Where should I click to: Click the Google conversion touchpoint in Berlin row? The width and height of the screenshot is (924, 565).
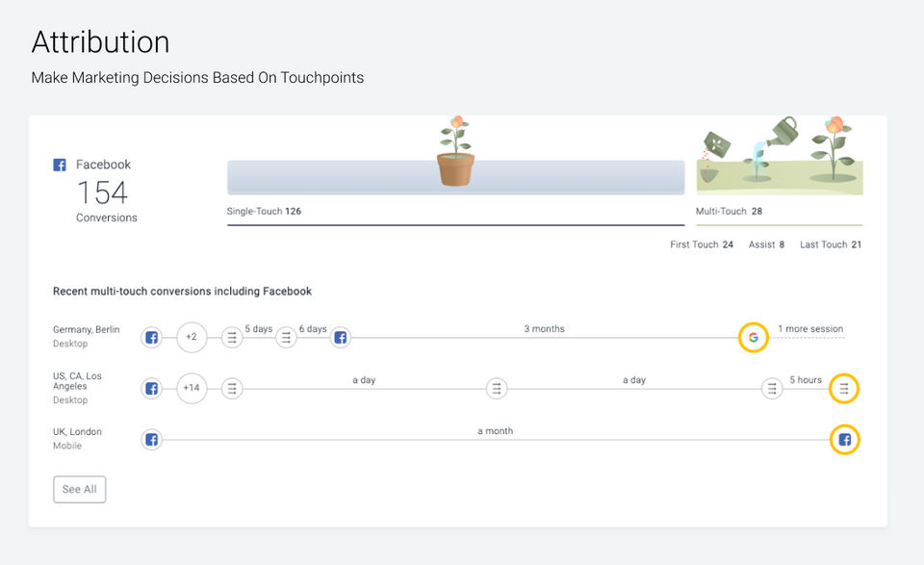753,338
